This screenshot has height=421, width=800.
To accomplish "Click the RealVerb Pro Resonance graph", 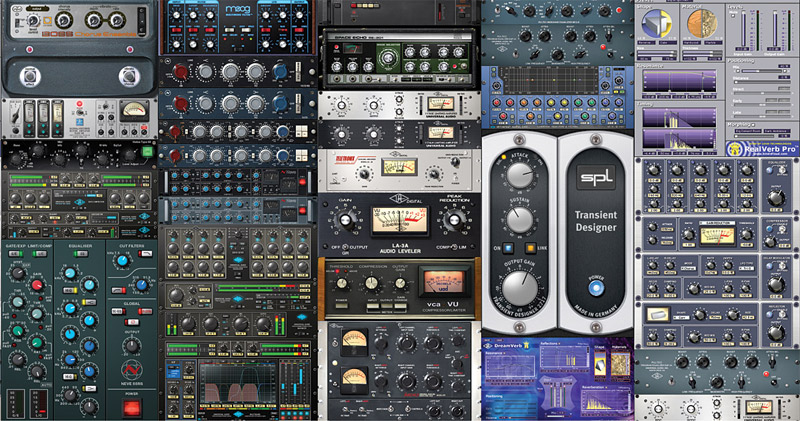I will pos(680,82).
